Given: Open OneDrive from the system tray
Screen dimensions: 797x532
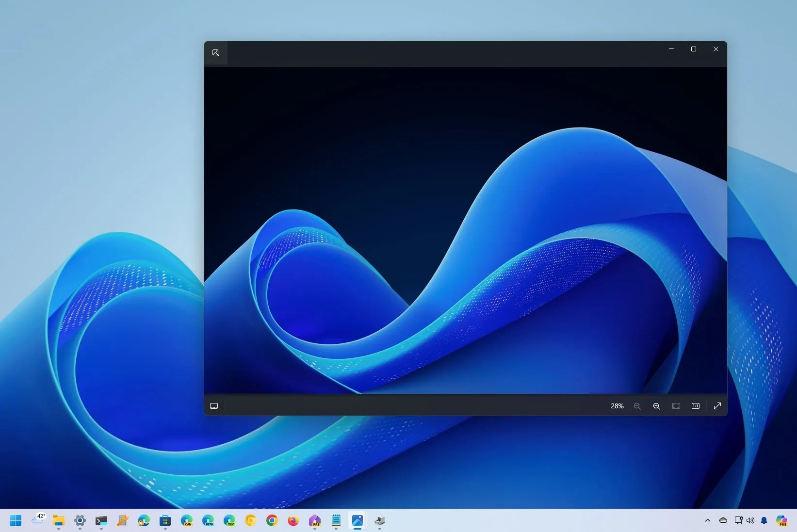Looking at the screenshot, I should tap(723, 520).
